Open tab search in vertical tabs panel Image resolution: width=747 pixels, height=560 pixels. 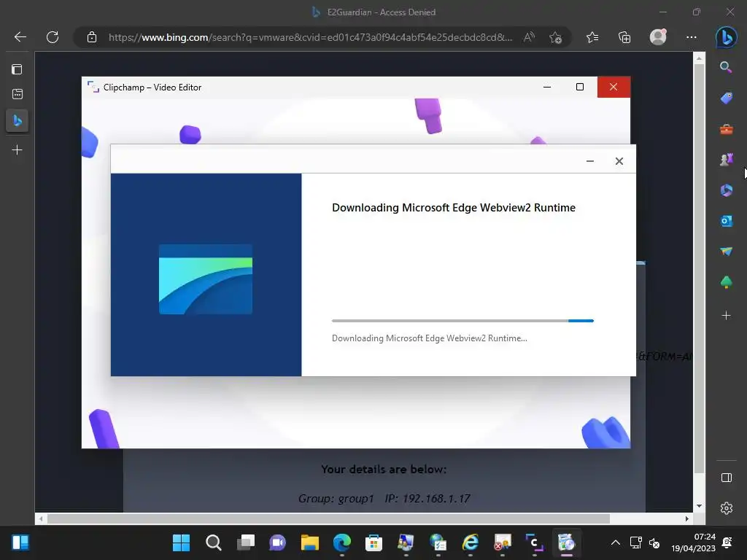coord(18,94)
